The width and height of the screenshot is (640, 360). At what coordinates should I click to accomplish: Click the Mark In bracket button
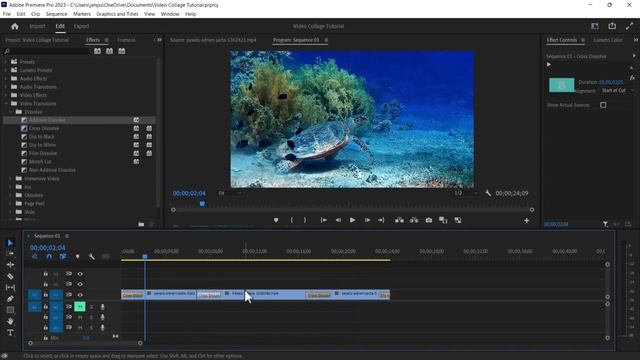coord(291,220)
